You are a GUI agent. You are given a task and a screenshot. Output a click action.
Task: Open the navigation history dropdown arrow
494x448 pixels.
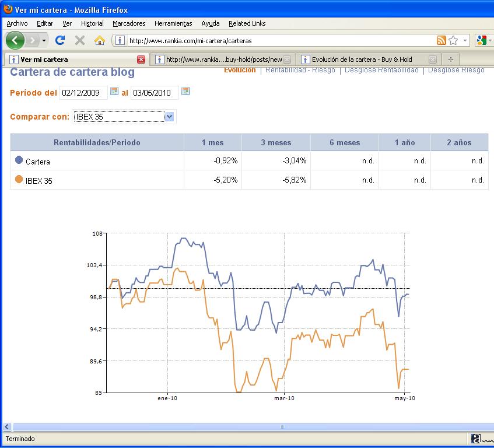coord(44,41)
